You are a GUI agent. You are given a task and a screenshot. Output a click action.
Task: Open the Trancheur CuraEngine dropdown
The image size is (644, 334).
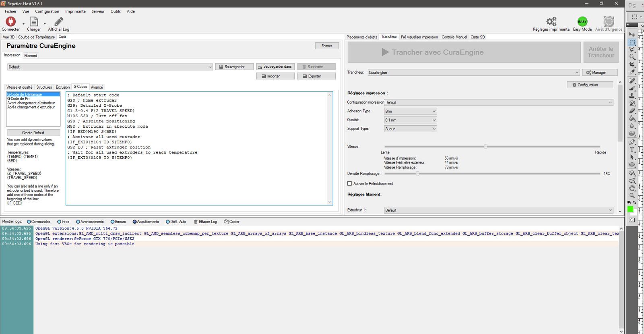(474, 73)
